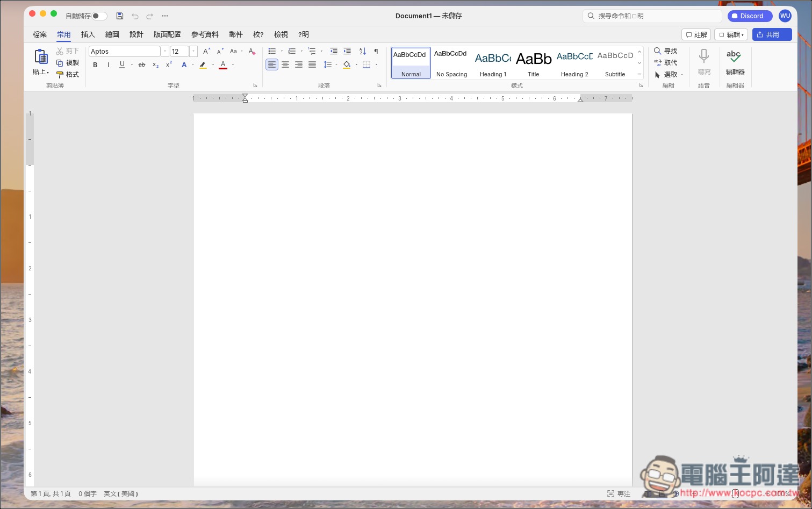This screenshot has width=812, height=509.
Task: Justify the paragraph text
Action: [312, 64]
